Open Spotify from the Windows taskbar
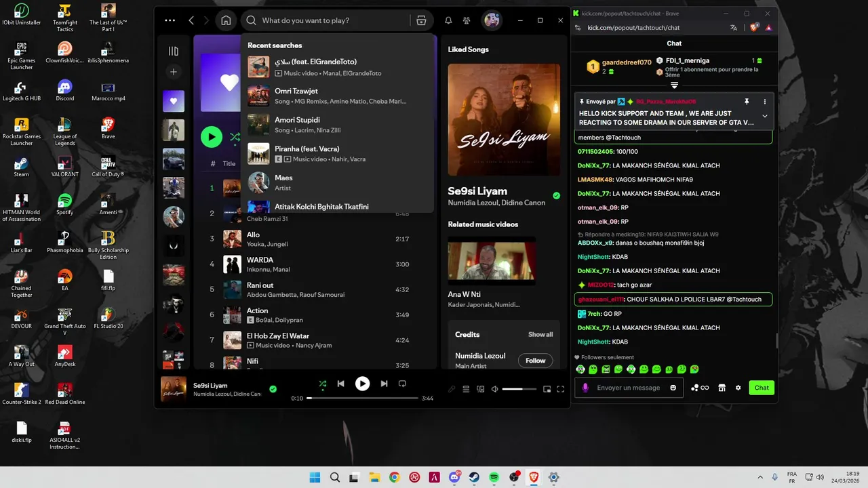The width and height of the screenshot is (868, 488). tap(494, 477)
